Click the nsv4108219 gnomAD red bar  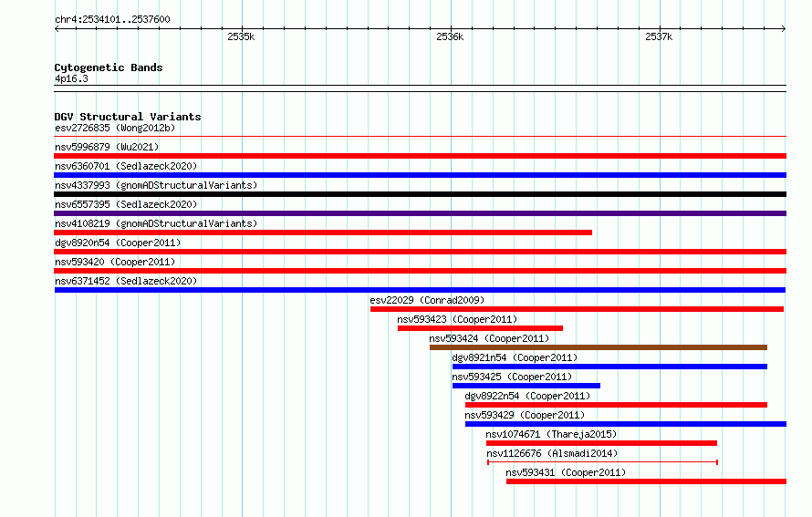[323, 233]
